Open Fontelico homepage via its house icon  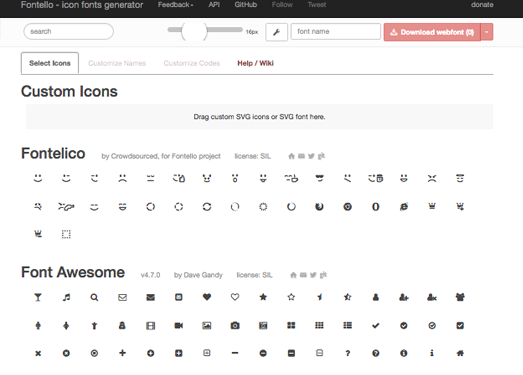coord(292,156)
